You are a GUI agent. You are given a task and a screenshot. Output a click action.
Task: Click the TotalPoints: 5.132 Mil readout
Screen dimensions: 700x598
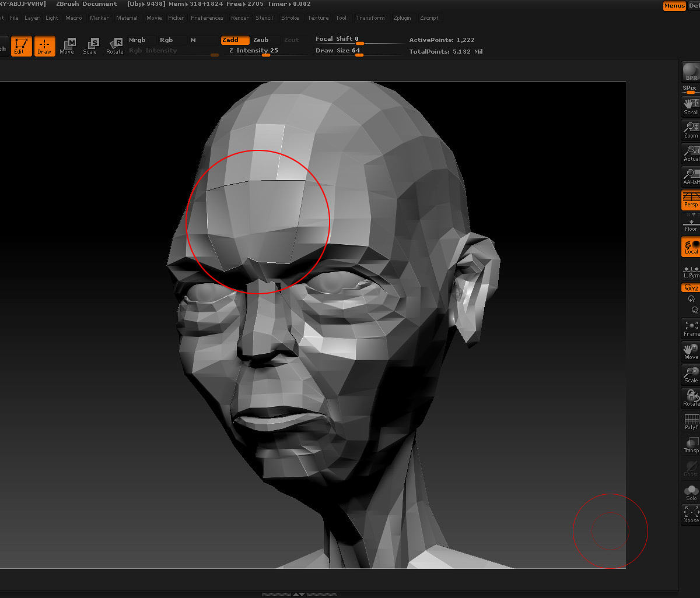[446, 52]
